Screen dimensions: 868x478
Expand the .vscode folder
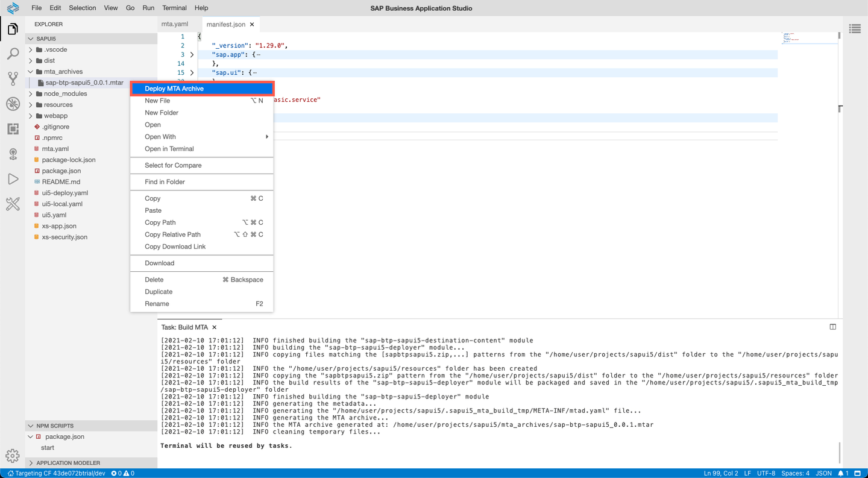click(x=31, y=50)
